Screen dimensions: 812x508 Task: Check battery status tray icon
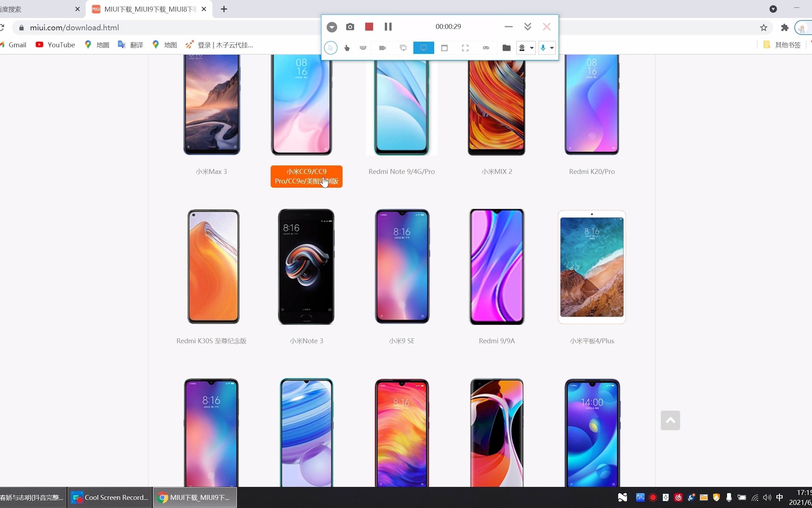click(742, 497)
